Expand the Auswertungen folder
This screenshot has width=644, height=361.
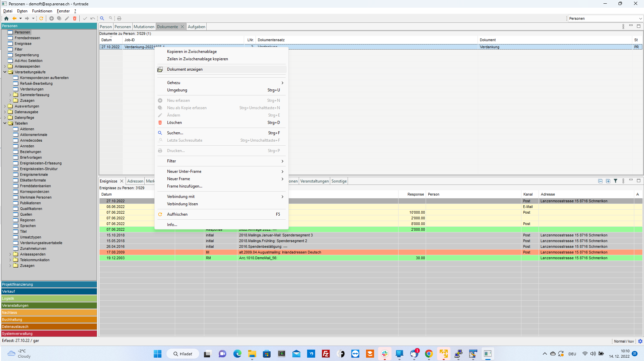(x=5, y=106)
